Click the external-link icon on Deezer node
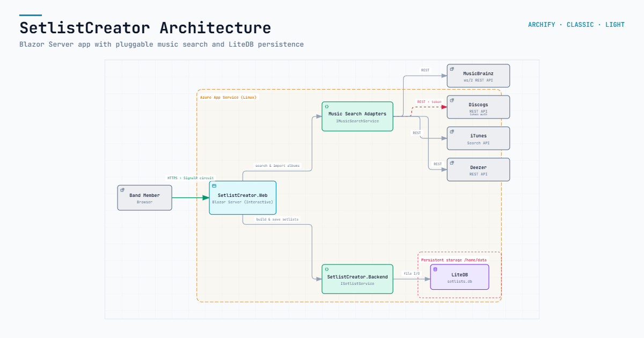644x338 pixels. (452, 163)
